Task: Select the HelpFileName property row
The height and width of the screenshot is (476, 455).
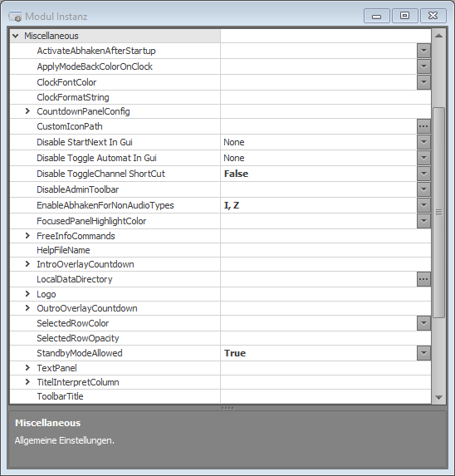Action: point(220,250)
